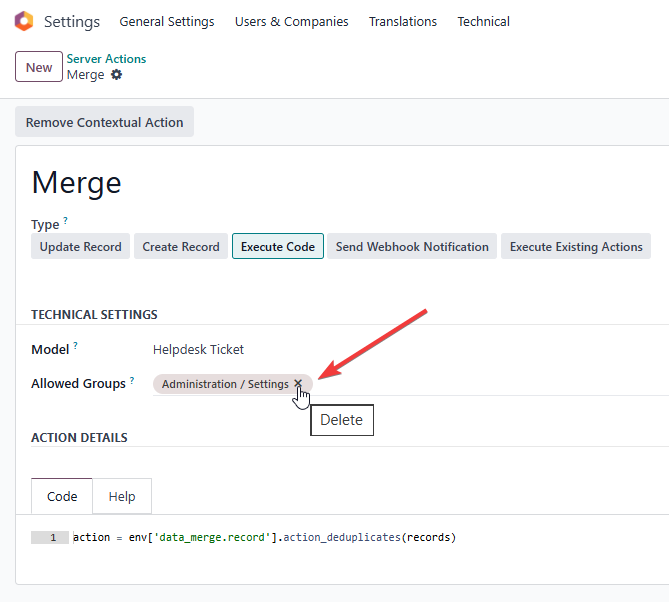The image size is (669, 602).
Task: Click the New button
Action: pos(39,67)
